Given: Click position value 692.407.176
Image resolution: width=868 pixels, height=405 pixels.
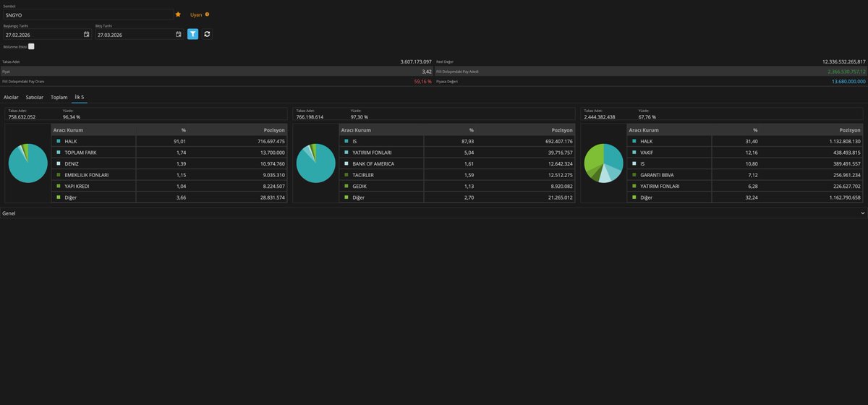Looking at the screenshot, I should (x=558, y=141).
